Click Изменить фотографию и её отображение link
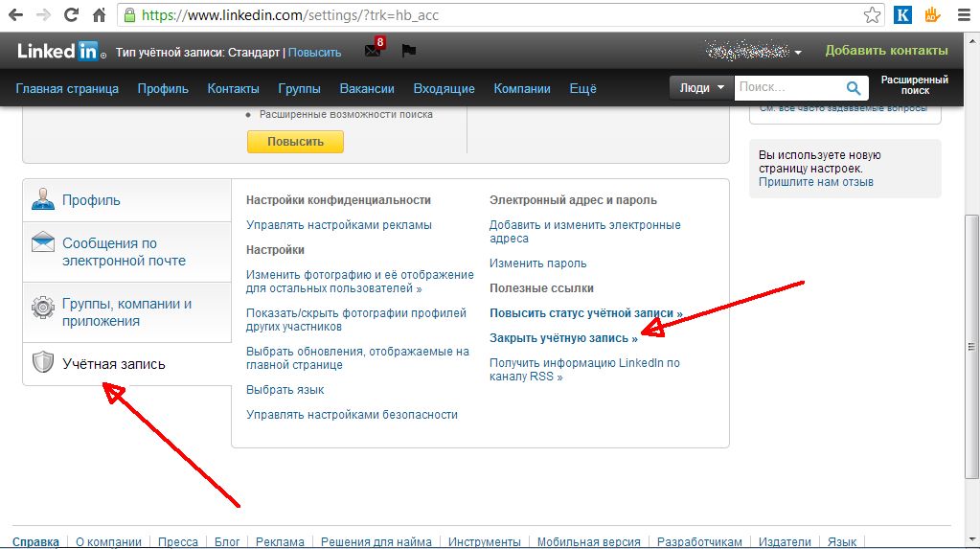 (x=359, y=282)
